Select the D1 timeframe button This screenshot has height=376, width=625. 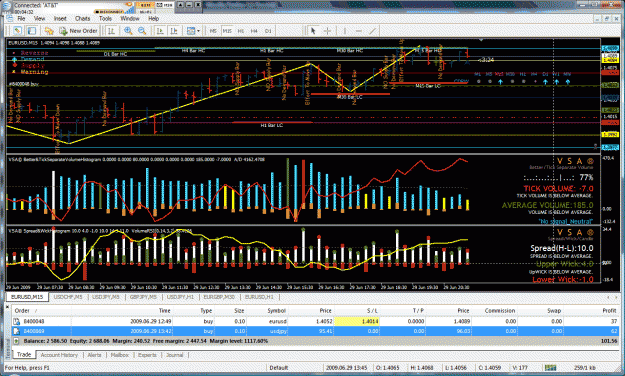pos(268,31)
